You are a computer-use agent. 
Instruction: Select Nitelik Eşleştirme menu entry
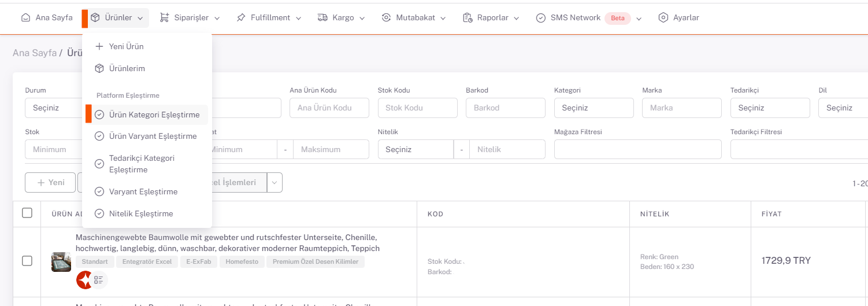click(x=141, y=214)
